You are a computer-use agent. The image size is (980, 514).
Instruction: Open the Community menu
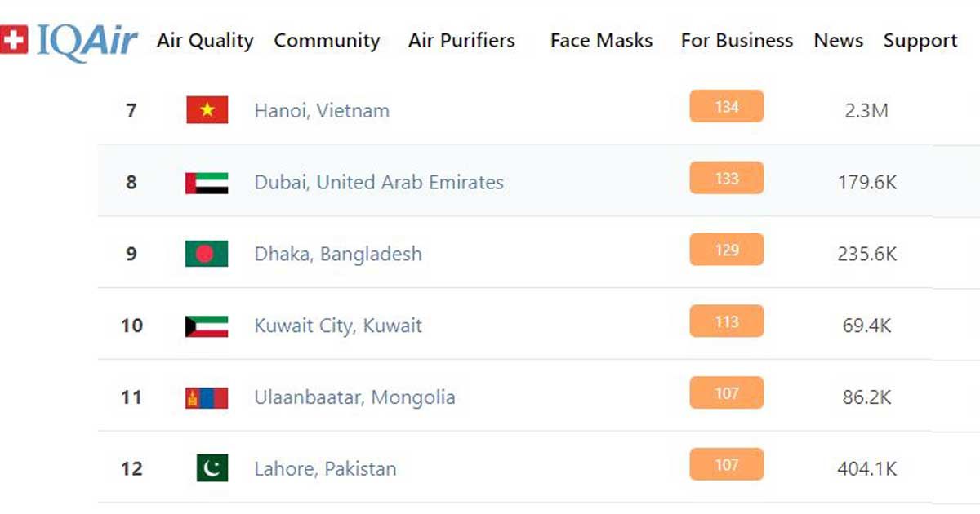click(x=327, y=41)
